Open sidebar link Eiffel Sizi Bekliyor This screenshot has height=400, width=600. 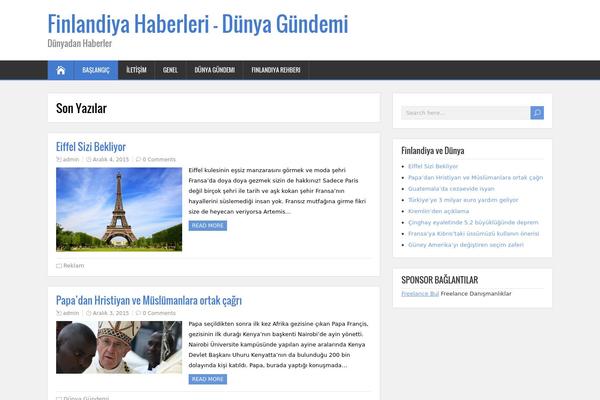pyautogui.click(x=433, y=166)
